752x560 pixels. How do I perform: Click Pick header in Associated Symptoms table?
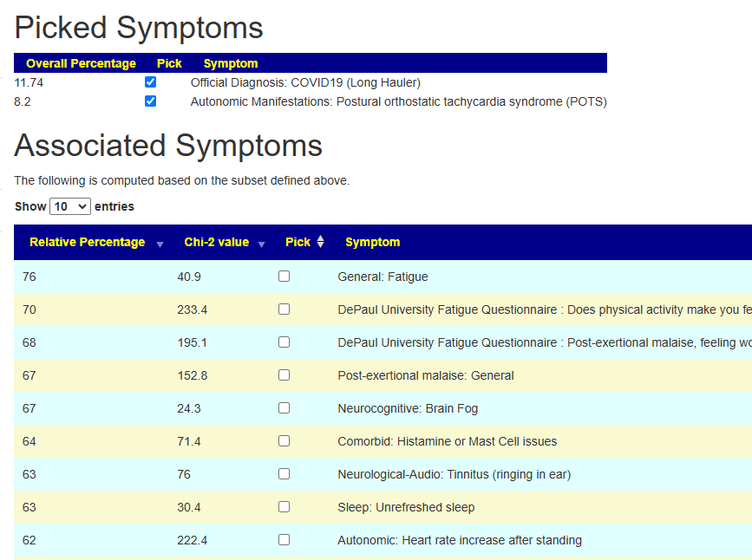[298, 242]
